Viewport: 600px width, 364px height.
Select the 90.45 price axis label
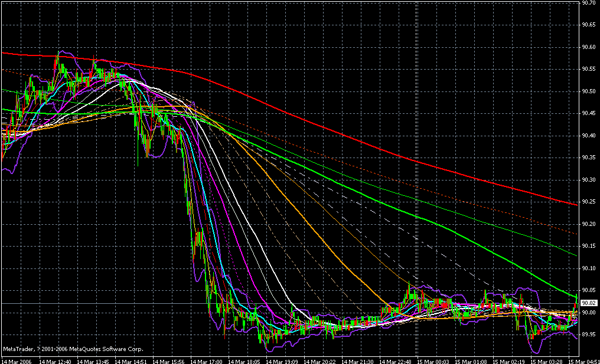tap(588, 113)
